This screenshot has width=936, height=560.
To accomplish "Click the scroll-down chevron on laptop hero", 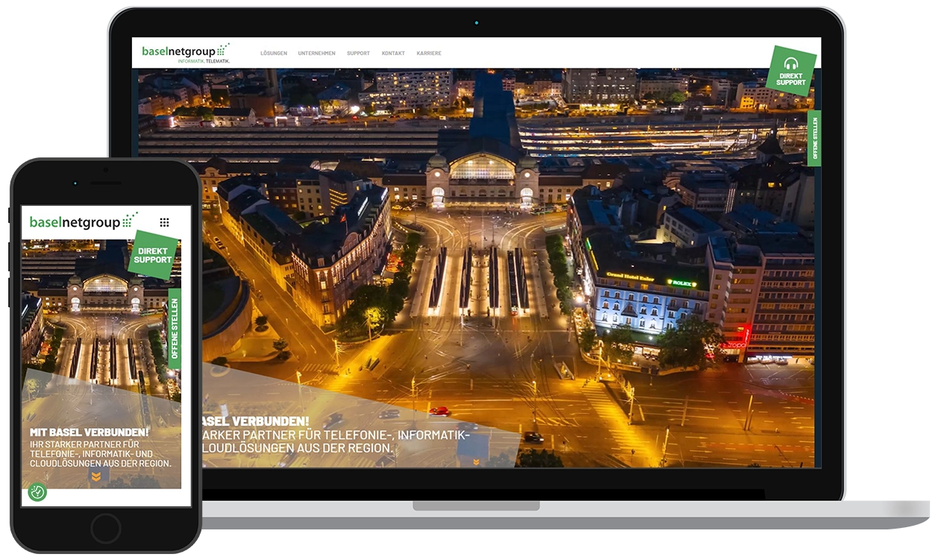I will tap(476, 462).
